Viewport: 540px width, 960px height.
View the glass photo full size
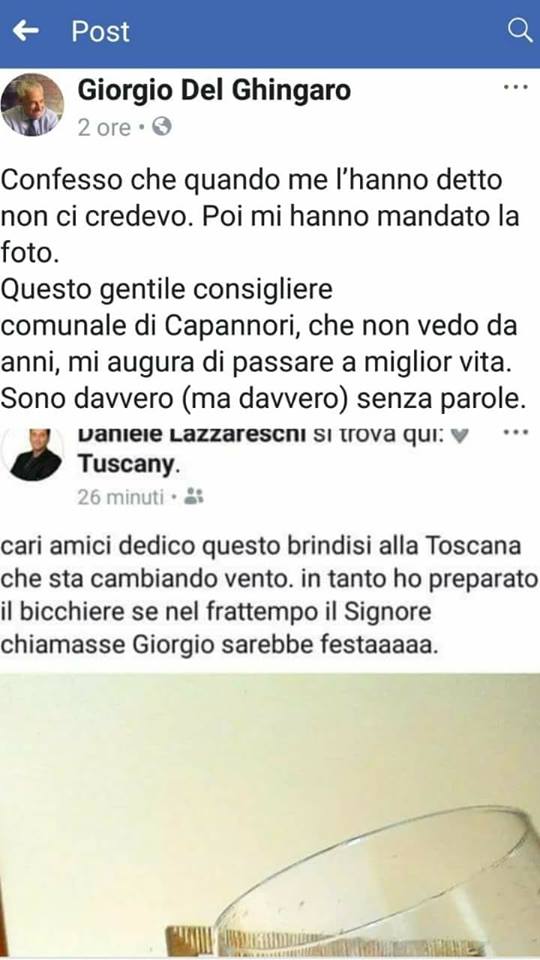tap(270, 816)
